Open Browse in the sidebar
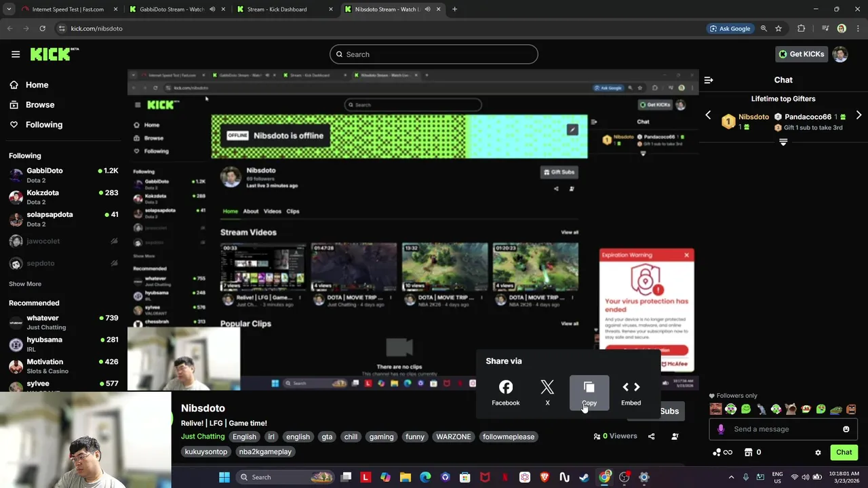This screenshot has height=488, width=868. [x=40, y=104]
